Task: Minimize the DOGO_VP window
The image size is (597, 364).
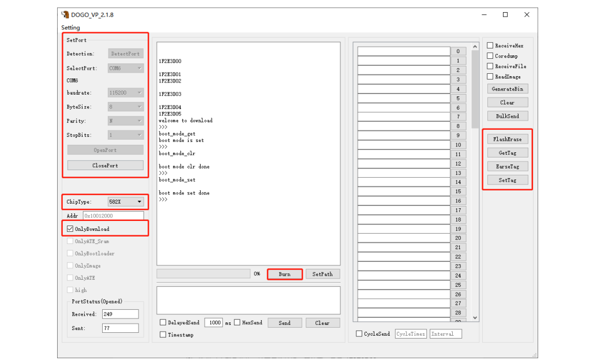Action: pos(485,14)
